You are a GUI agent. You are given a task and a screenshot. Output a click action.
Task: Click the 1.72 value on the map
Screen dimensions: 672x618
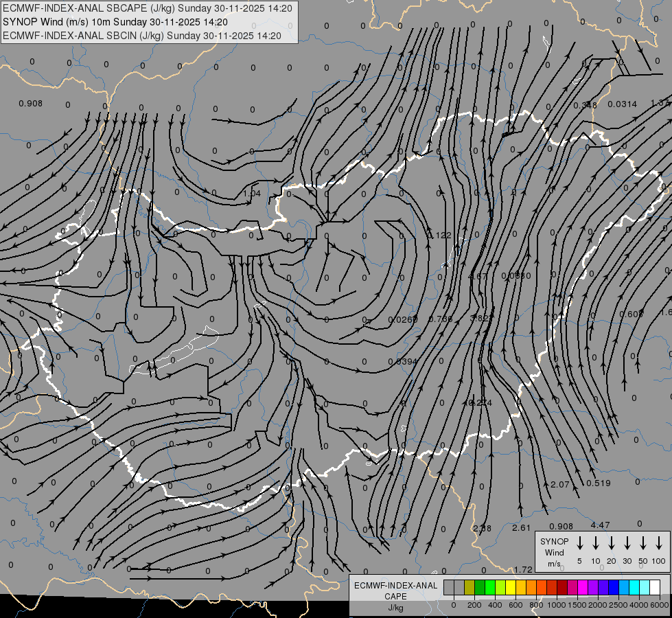pyautogui.click(x=523, y=569)
